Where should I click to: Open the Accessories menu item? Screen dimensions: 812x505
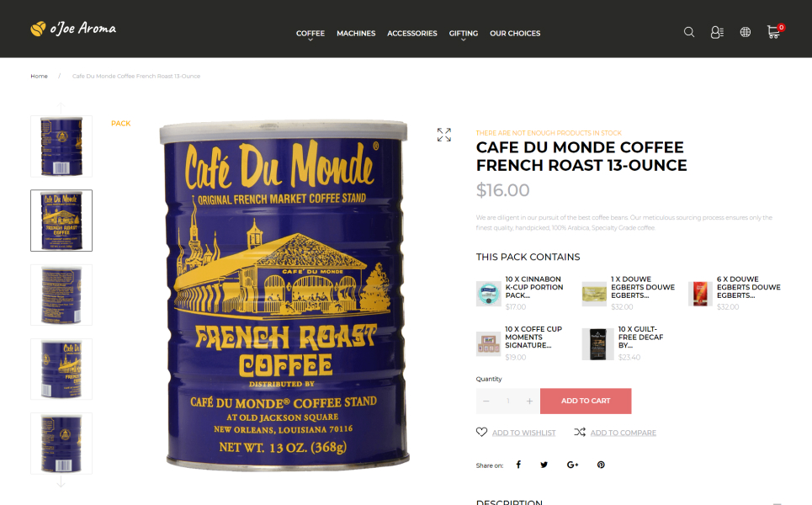pyautogui.click(x=412, y=33)
